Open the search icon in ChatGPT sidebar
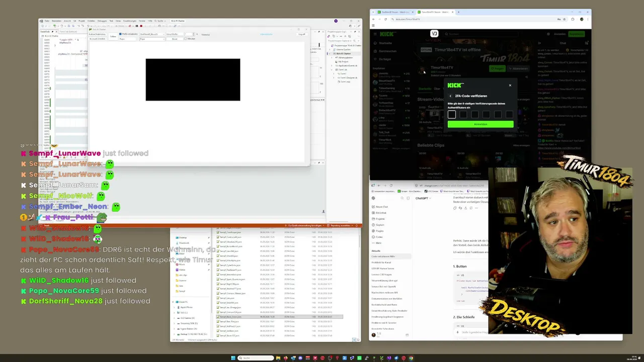Viewport: 644px width, 362px height. 401,198
